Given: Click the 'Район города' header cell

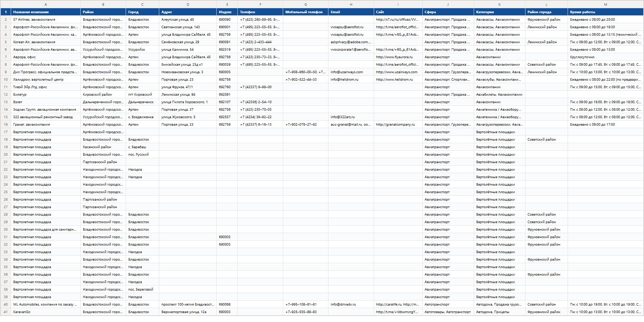Looking at the screenshot, I should point(547,12).
